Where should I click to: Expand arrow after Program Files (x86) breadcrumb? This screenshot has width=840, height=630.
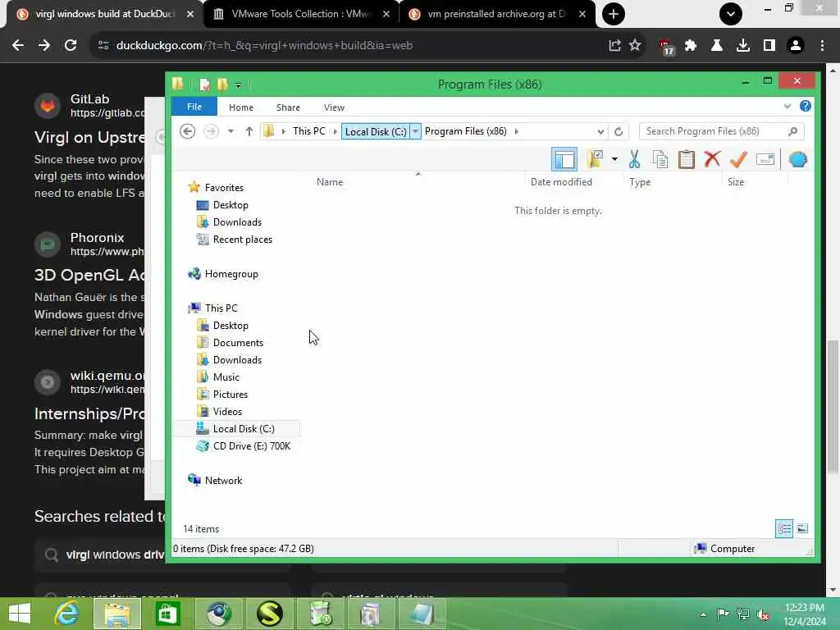[x=517, y=131]
